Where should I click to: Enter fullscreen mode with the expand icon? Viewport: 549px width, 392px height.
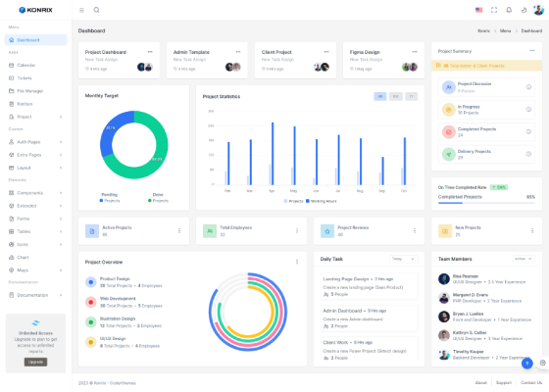[x=494, y=10]
